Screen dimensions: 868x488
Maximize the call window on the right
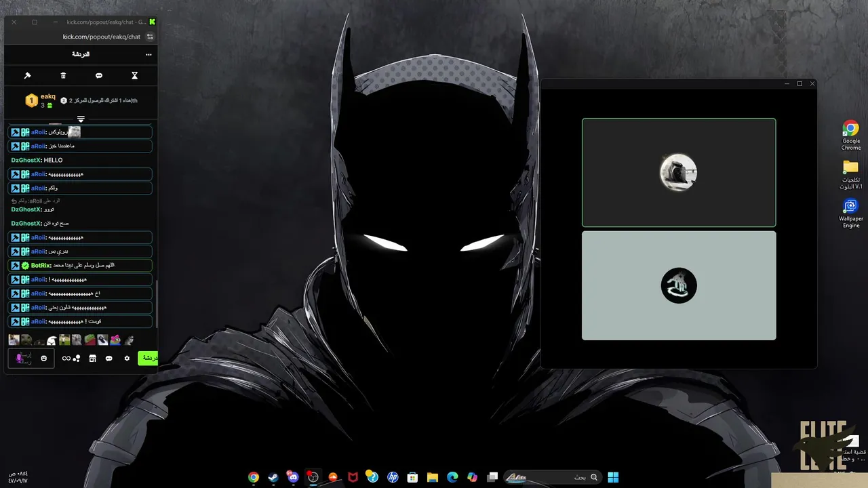click(x=800, y=83)
